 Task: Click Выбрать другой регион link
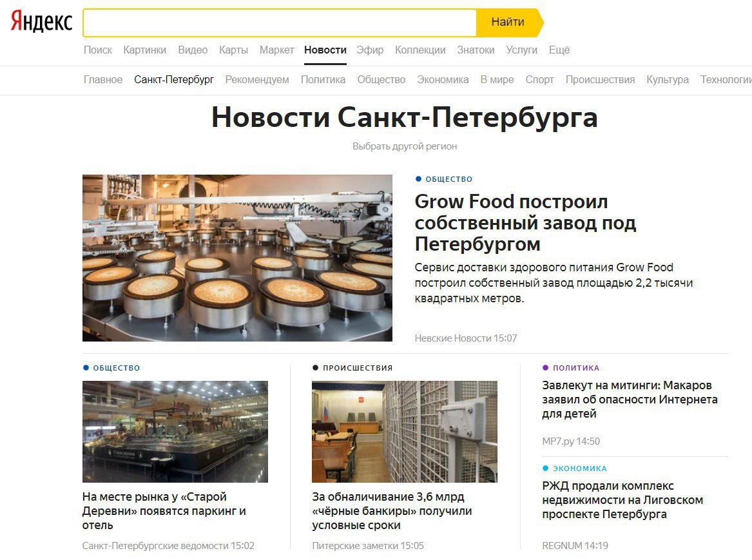click(x=405, y=146)
